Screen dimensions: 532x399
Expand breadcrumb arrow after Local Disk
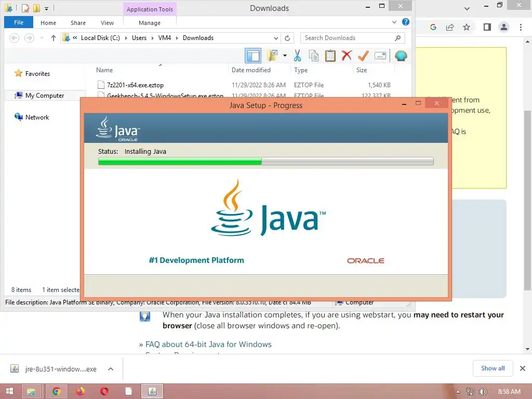[126, 38]
